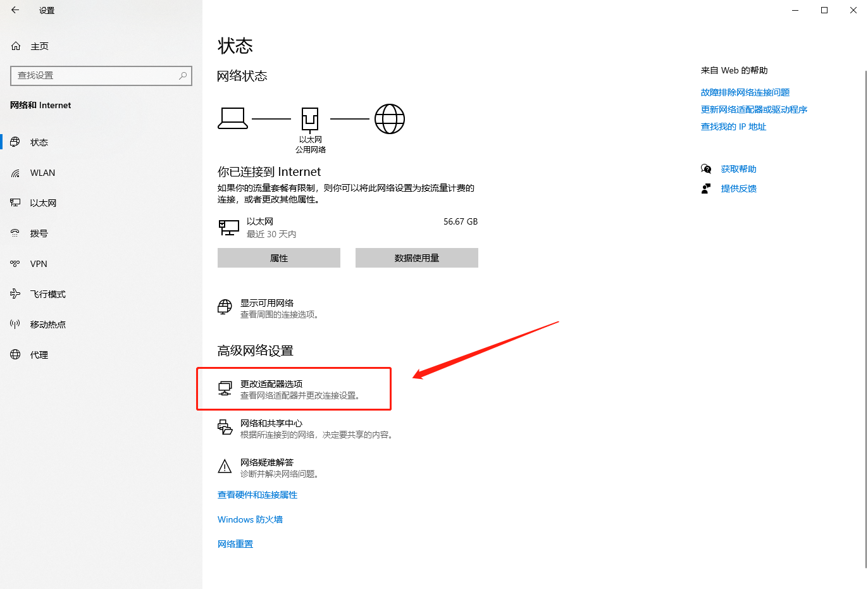Click the 网络和共享中心 icon
Viewport: 868px width, 589px height.
(225, 428)
